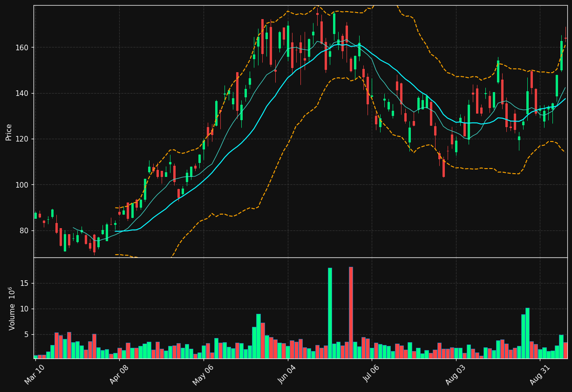Click the 'Jun 04' date axis label
This screenshot has width=572, height=392.
287,374
